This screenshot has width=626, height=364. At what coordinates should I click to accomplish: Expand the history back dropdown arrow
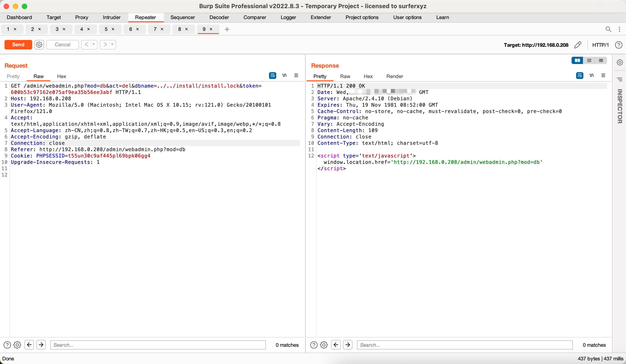click(x=94, y=44)
